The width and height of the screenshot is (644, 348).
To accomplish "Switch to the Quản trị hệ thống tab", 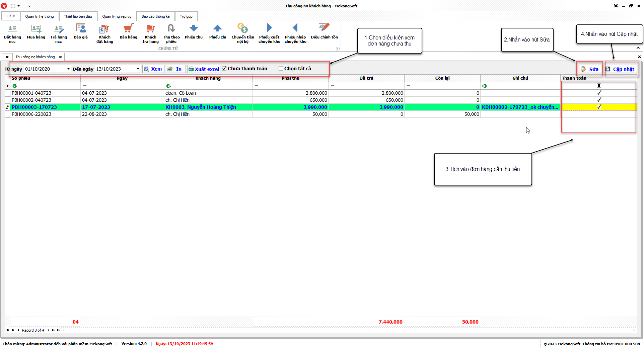I will point(40,16).
